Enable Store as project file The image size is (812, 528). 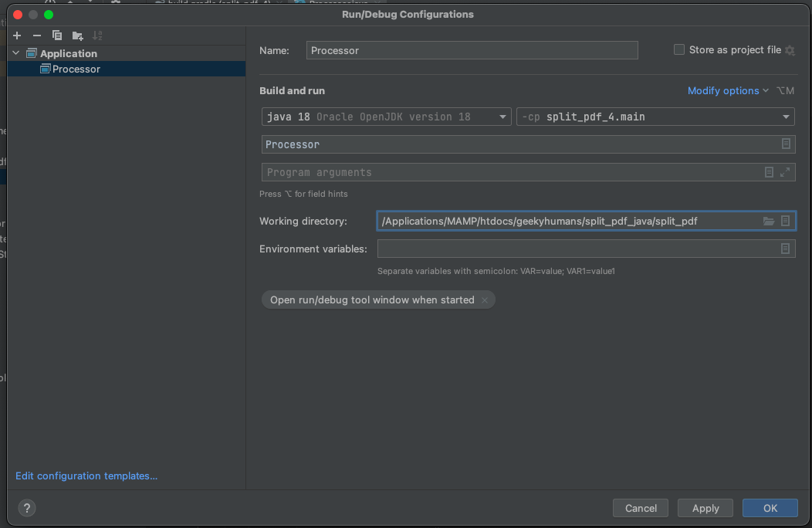click(x=678, y=49)
